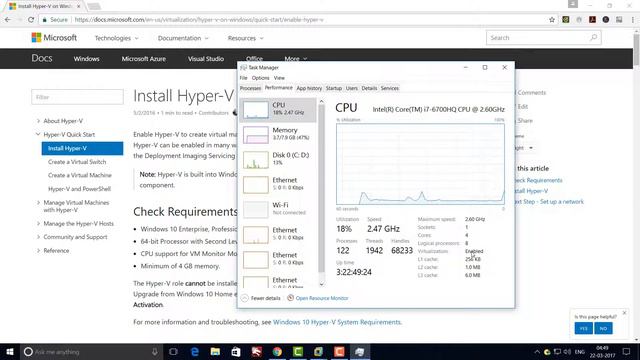Open Create a Virtual Switch tree item
This screenshot has height=360, width=640.
(77, 162)
